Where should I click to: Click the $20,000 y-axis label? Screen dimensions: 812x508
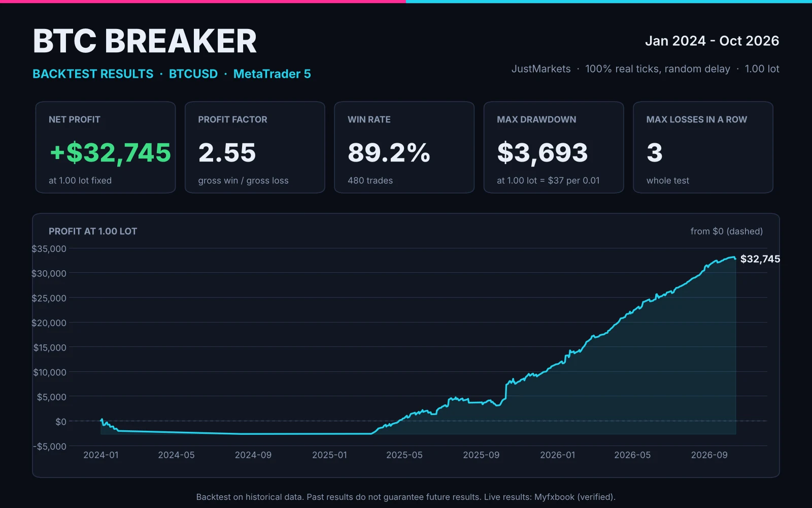[49, 323]
